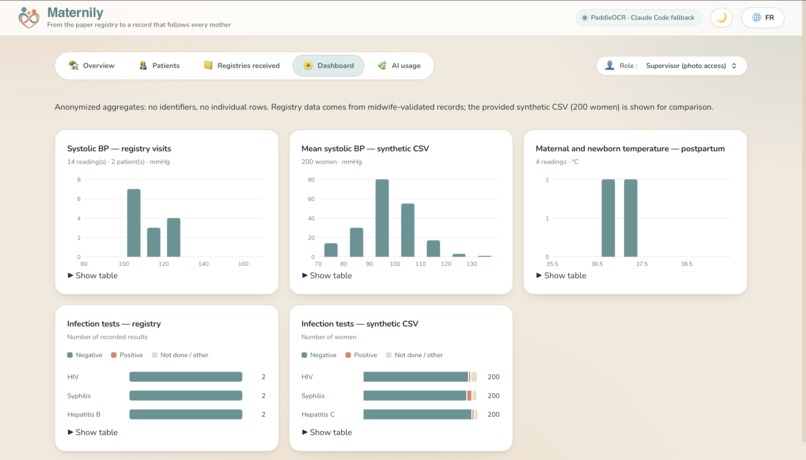Viewport: 806px width, 460px height.
Task: Expand Show table under Infection tests registry
Action: pyautogui.click(x=93, y=432)
